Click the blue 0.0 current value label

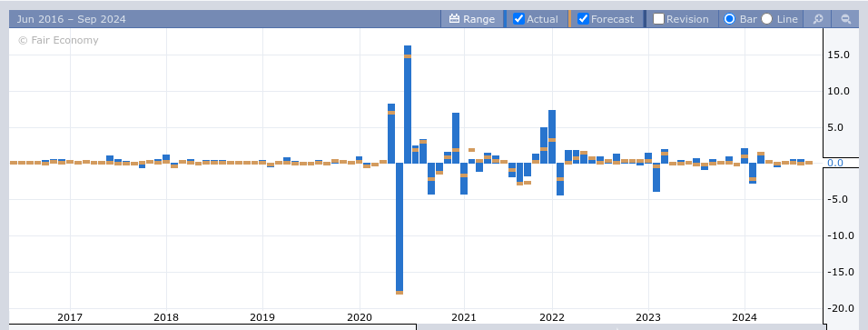[834, 163]
